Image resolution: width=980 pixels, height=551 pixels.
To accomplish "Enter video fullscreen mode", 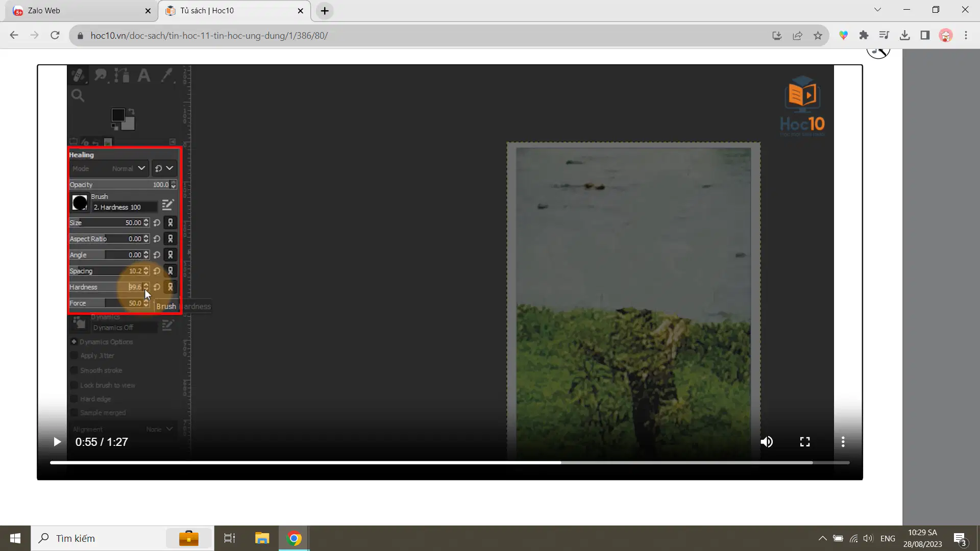I will coord(805,442).
